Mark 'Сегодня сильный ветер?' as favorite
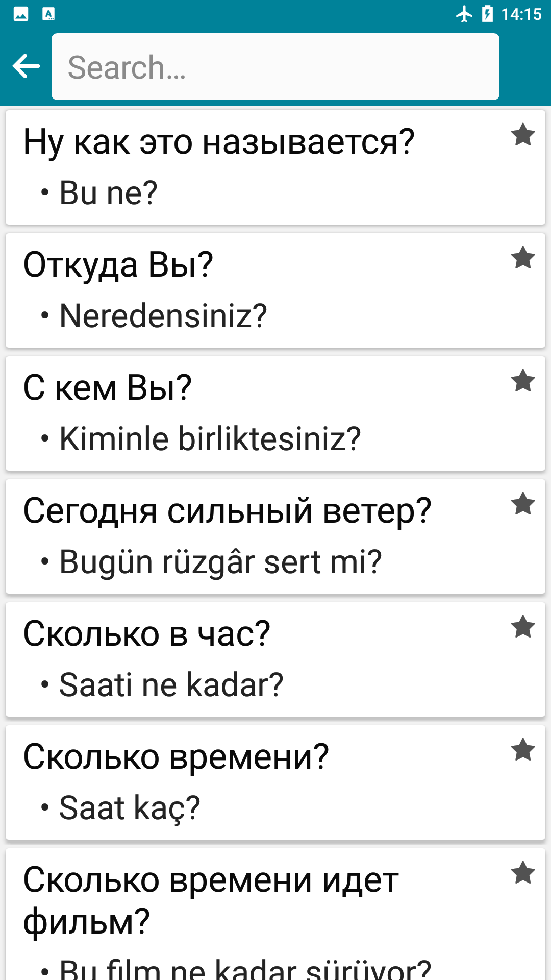Viewport: 551px width, 980px height. [x=523, y=504]
